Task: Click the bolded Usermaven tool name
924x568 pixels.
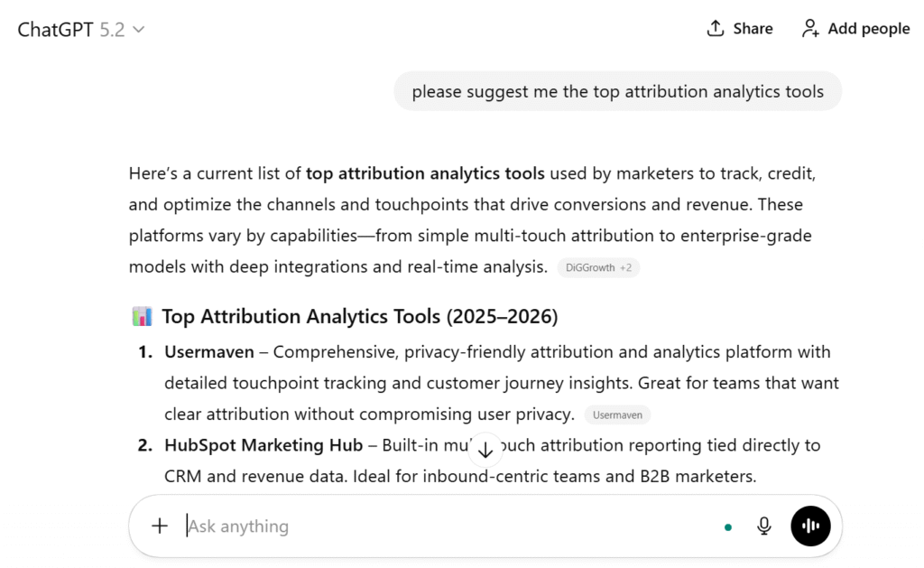Action: tap(208, 352)
